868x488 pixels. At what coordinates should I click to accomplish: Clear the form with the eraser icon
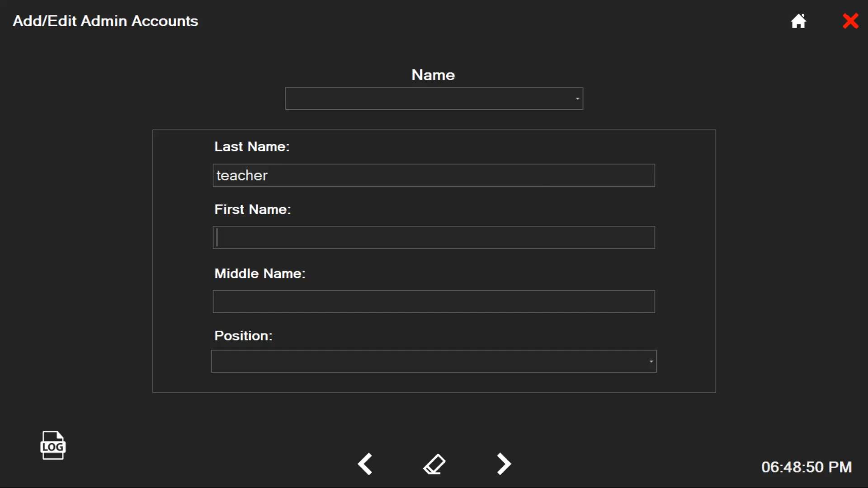434,464
